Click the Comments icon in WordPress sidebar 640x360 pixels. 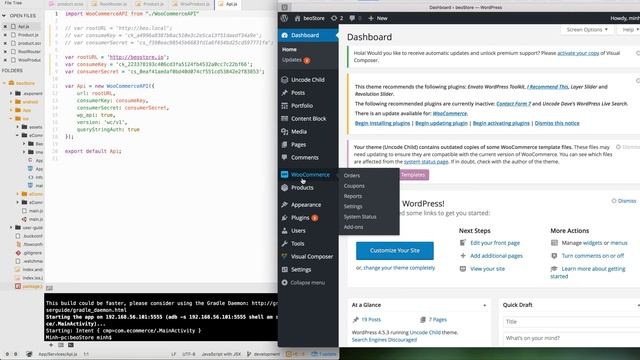click(284, 158)
